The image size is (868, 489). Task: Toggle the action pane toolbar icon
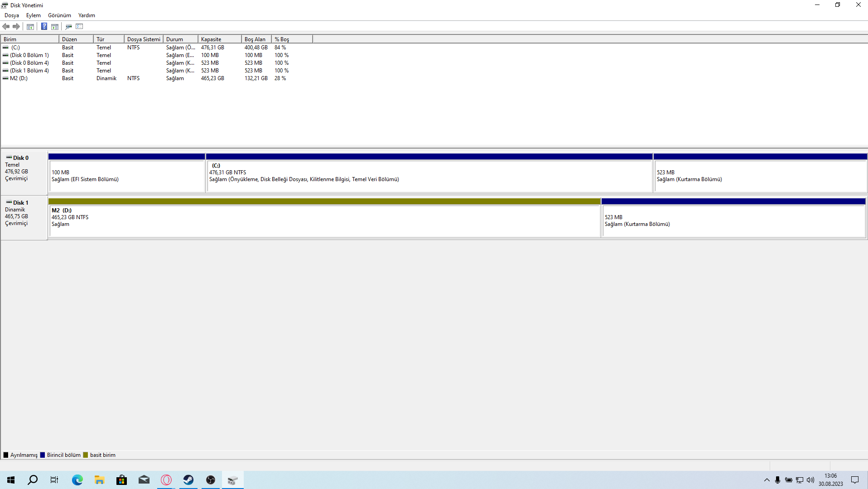55,27
